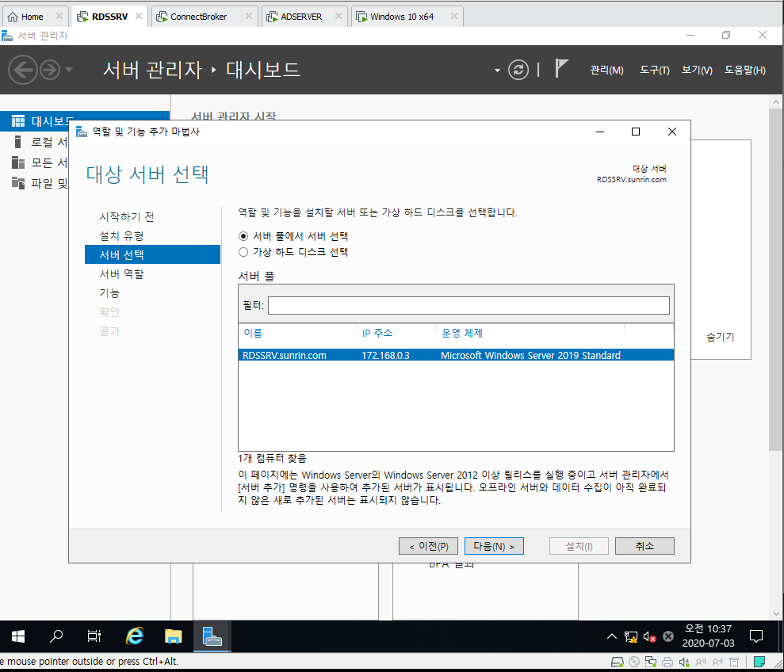
Task: Open the Action Center notification icon
Action: [756, 636]
